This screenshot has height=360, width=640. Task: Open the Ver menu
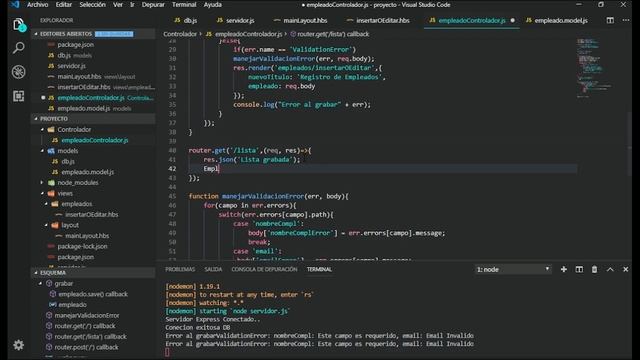[x=118, y=4]
